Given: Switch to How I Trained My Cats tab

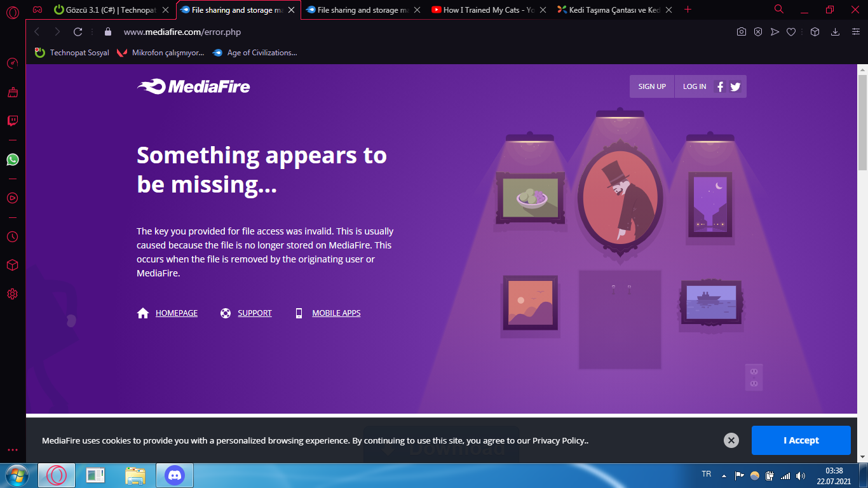Looking at the screenshot, I should point(489,10).
